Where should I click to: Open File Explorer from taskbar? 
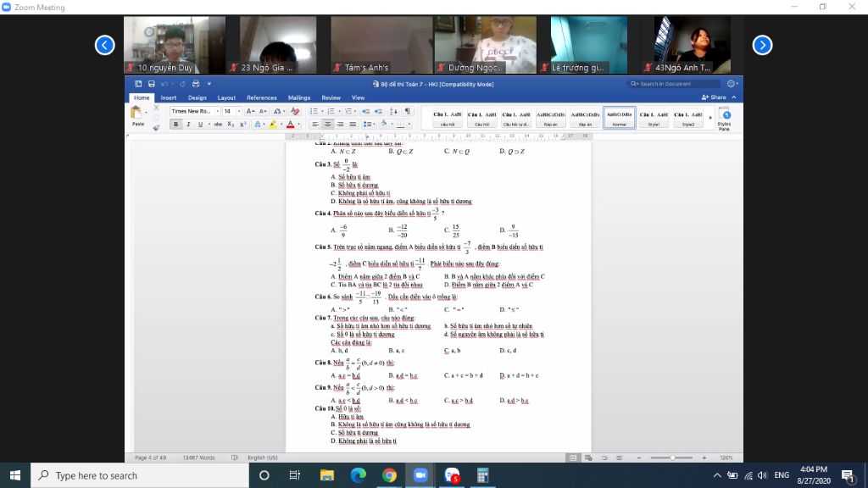tap(326, 475)
